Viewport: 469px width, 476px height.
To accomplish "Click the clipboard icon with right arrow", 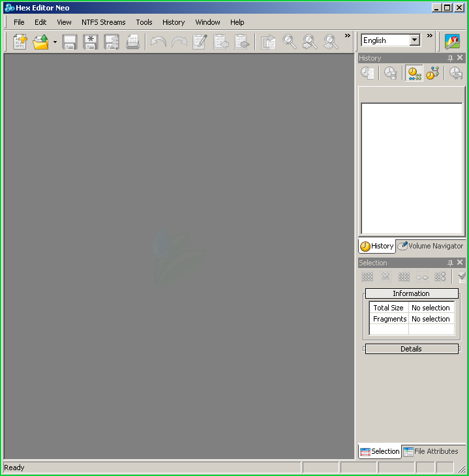I will click(242, 42).
